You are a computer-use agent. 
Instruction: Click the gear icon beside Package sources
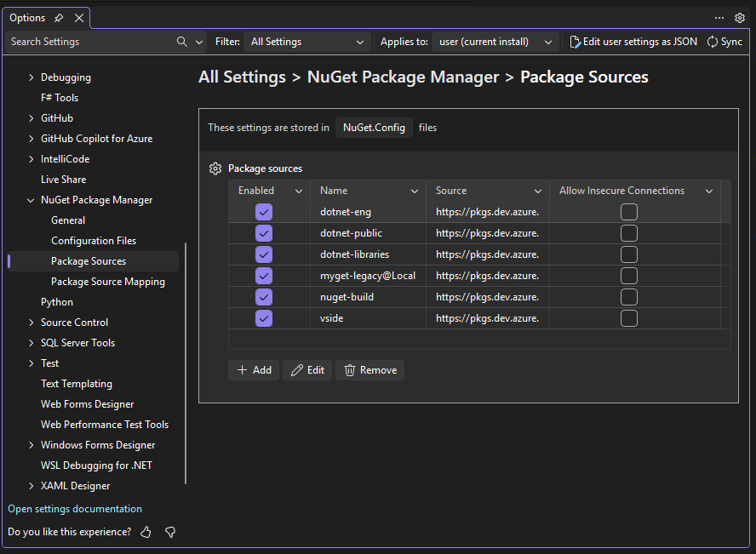click(x=215, y=168)
